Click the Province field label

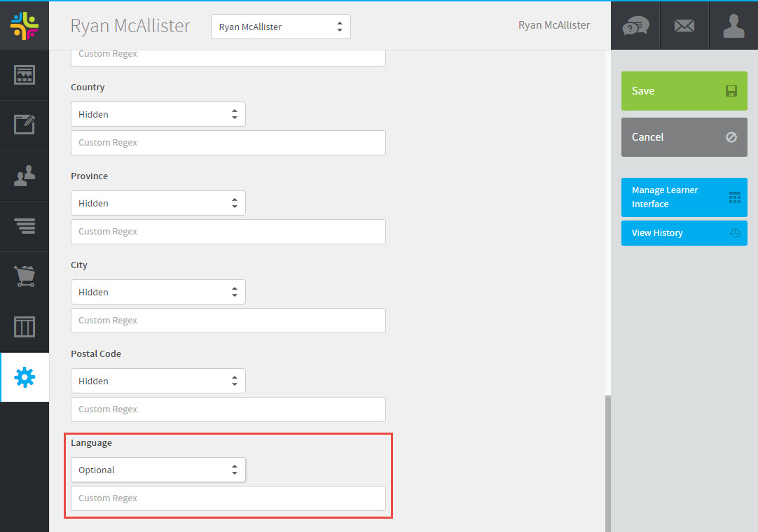click(x=90, y=176)
